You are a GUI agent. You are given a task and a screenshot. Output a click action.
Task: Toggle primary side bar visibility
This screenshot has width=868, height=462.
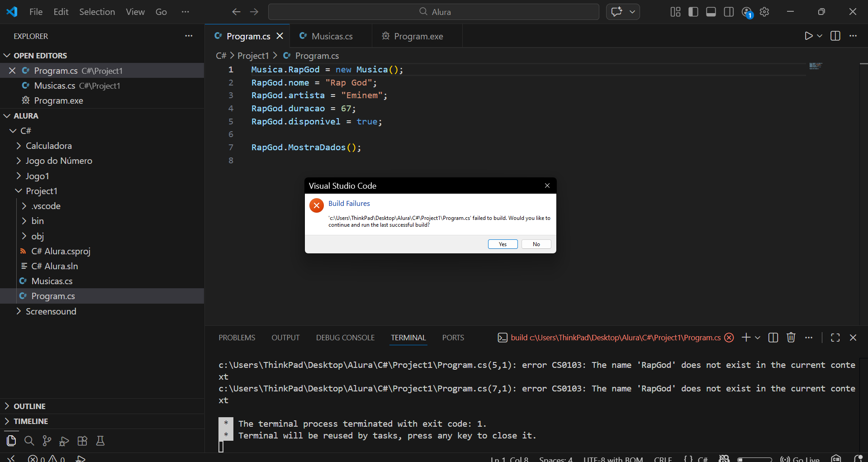click(693, 12)
